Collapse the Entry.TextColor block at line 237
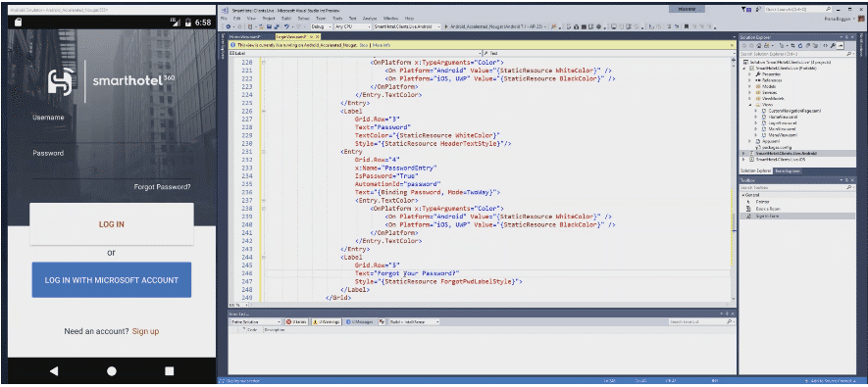 point(264,200)
